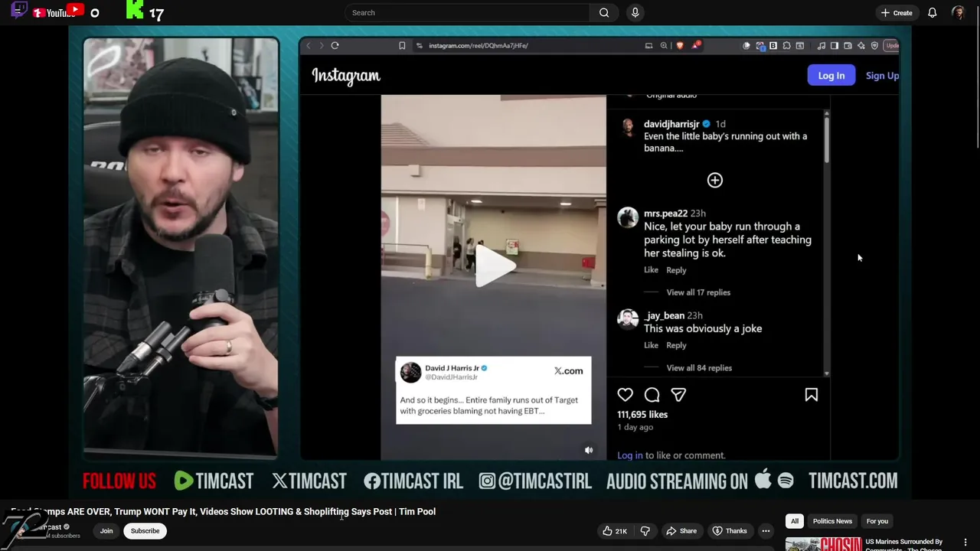Click the search magnifier button

(604, 12)
